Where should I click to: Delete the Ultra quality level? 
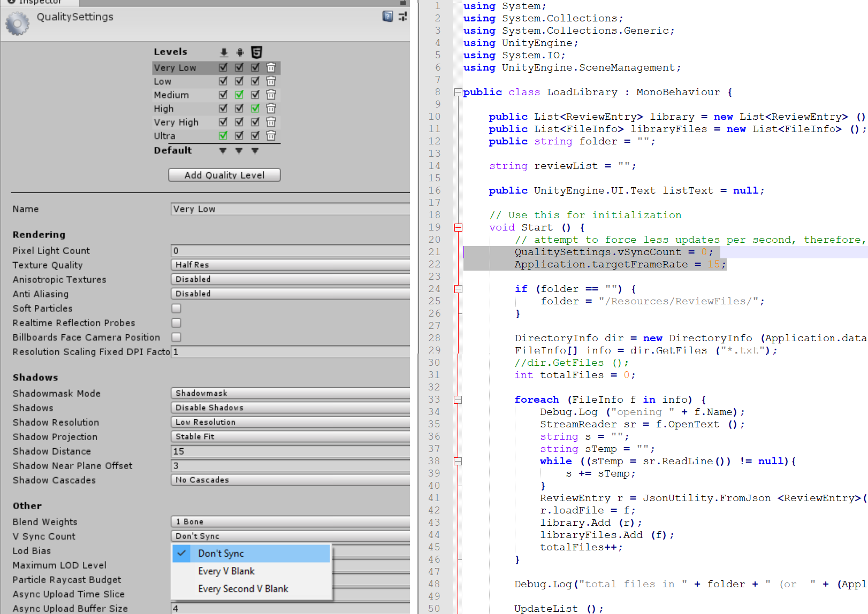(271, 136)
